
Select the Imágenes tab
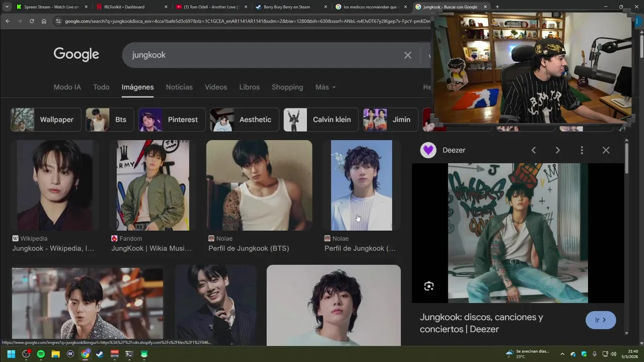pos(137,87)
